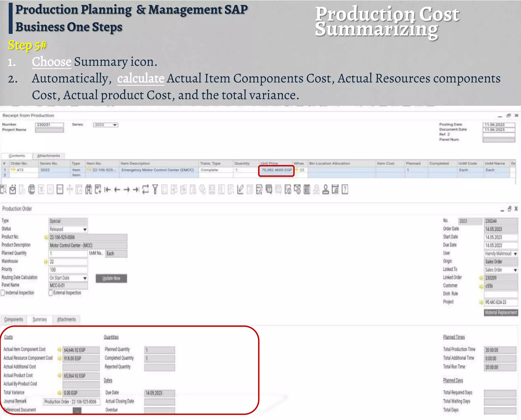Open the Total Variance link arrow

(x=60, y=393)
